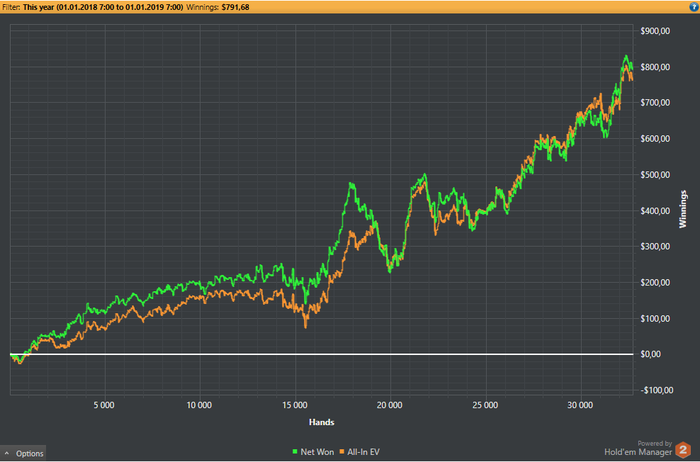The width and height of the screenshot is (700, 462).
Task: Click the 25 000 hands axis label
Action: [485, 405]
